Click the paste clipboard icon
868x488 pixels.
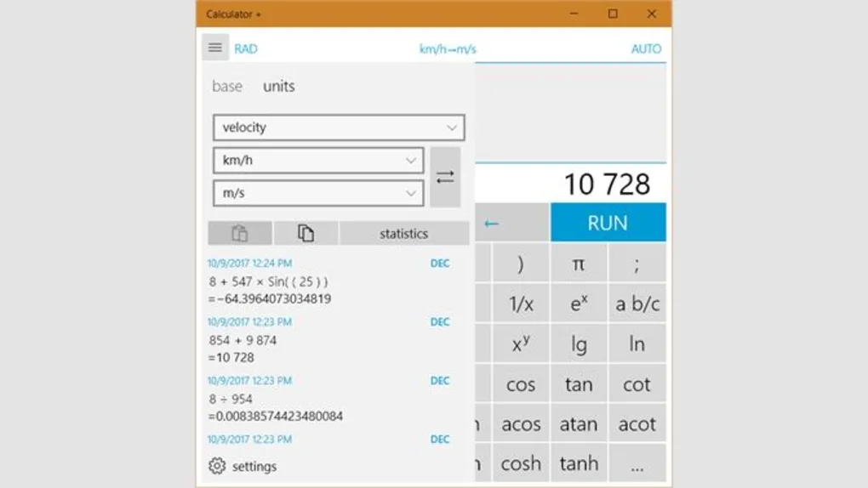point(240,234)
